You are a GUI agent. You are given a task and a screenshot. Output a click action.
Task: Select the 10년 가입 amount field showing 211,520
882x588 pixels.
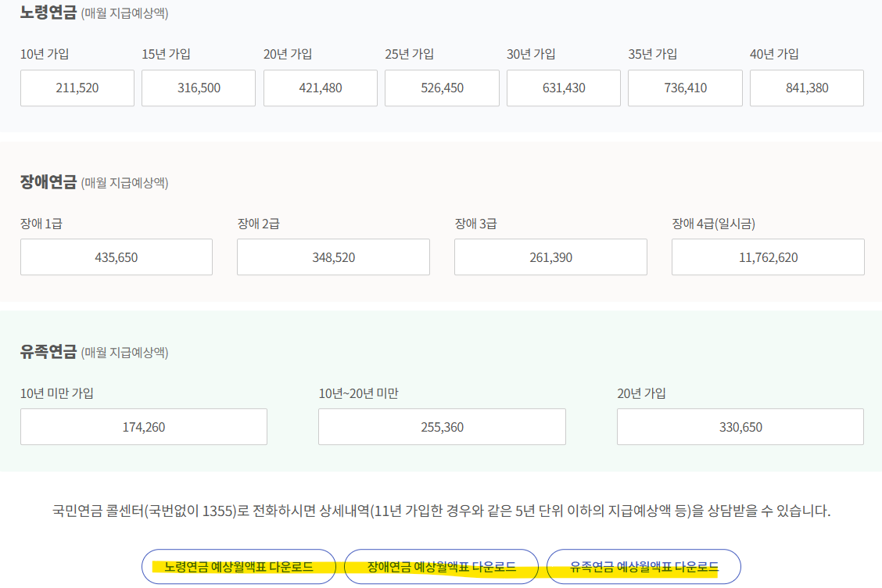tap(77, 88)
